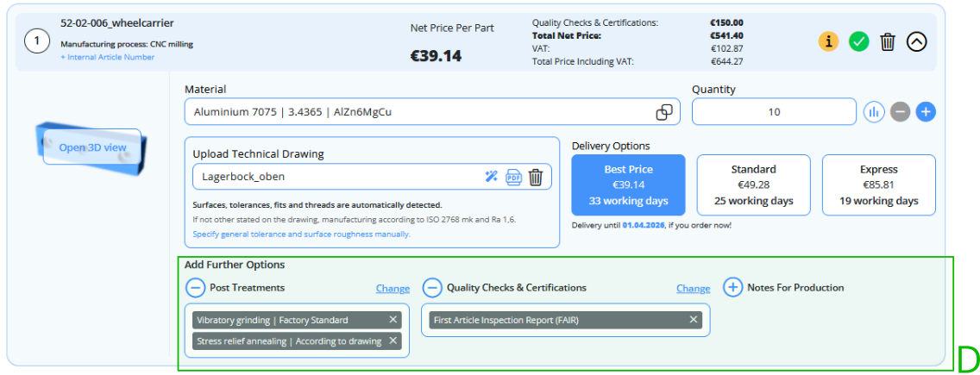Expand Notes For Production section
This screenshot has height=375, width=980.
[x=732, y=288]
